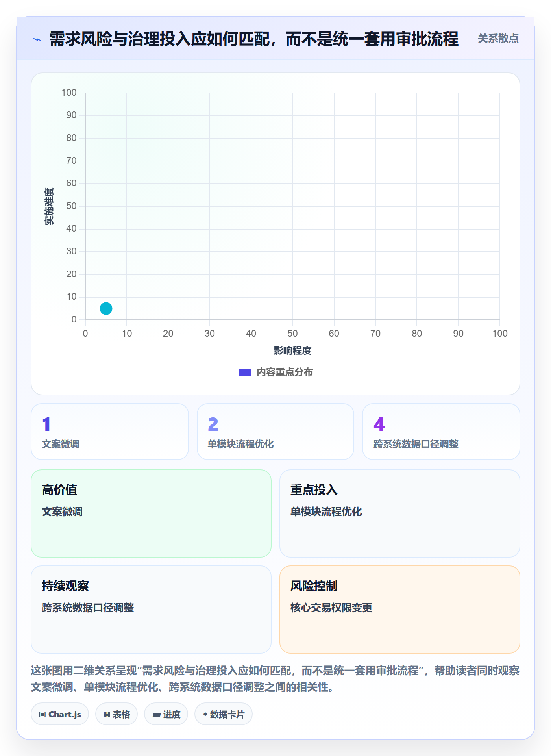The width and height of the screenshot is (551, 756).
Task: Select the 单模块流程优化 stat card numbered 2
Action: (275, 432)
